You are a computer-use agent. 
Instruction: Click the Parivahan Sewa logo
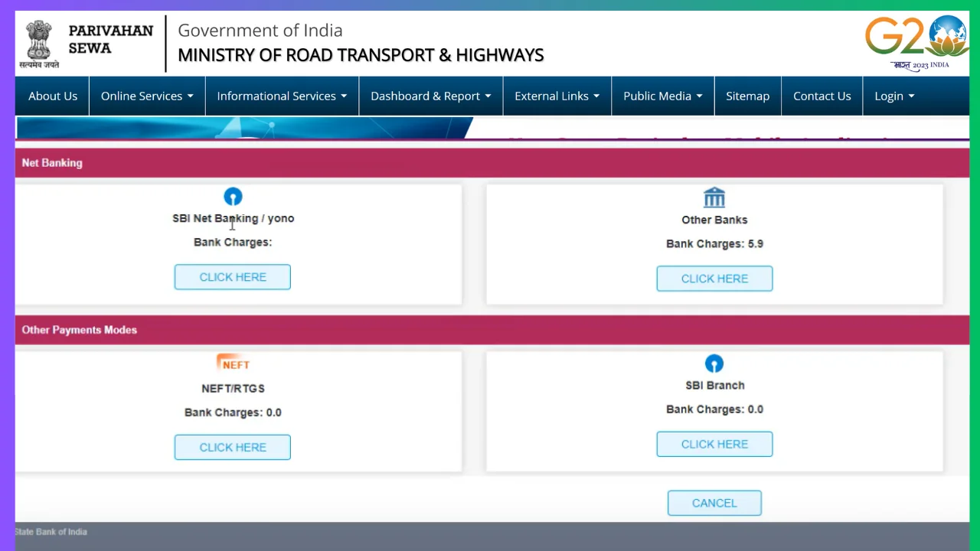[111, 42]
